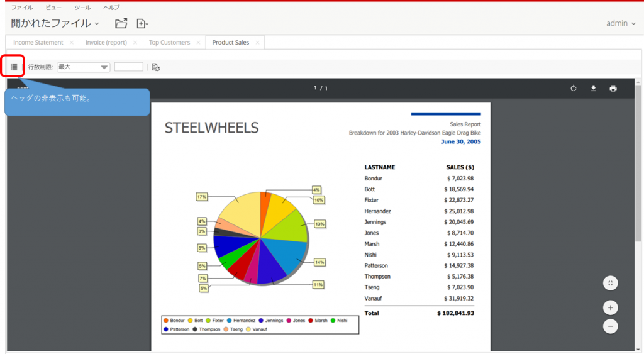Click the Patterson blue legend swatch
The height and width of the screenshot is (354, 644).
coord(166,329)
